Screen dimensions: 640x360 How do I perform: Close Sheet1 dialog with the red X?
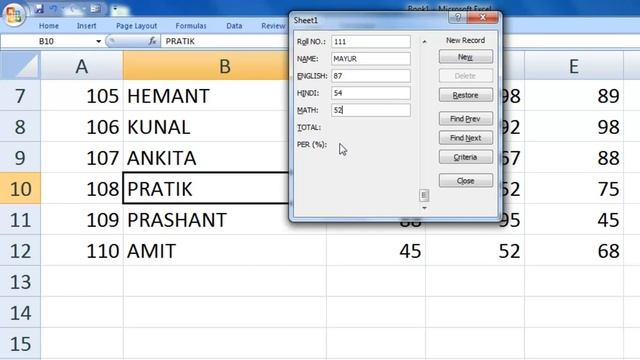(x=483, y=18)
